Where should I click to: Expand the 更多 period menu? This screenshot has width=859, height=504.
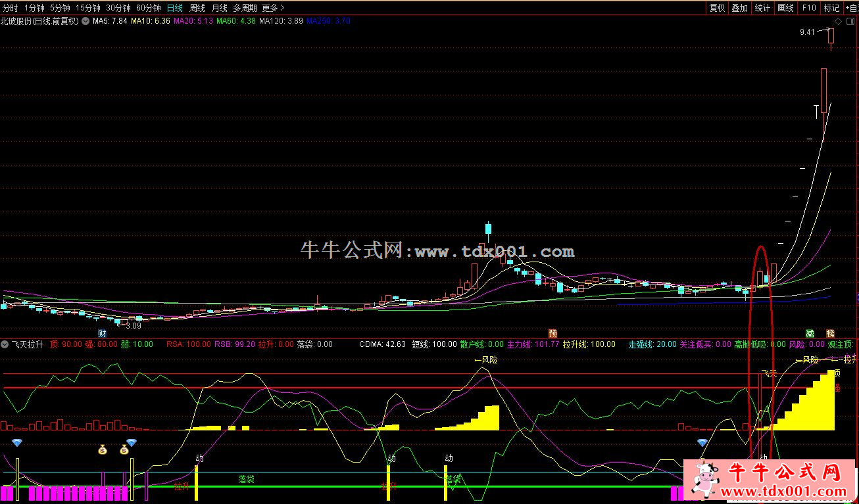pos(273,8)
